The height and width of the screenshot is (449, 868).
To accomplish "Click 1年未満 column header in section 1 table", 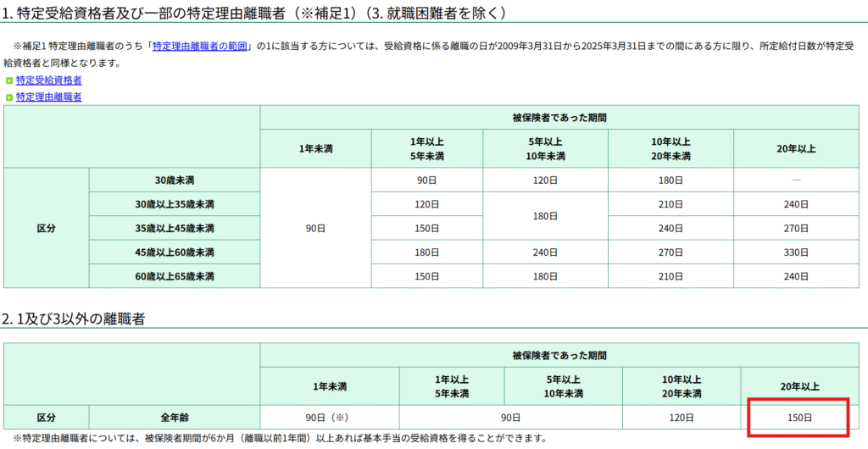I will 316,149.
